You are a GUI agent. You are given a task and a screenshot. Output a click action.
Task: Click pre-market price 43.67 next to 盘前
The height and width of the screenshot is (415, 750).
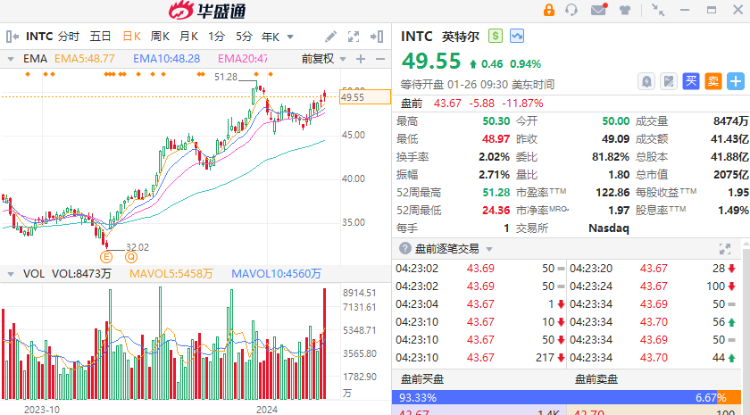point(447,103)
